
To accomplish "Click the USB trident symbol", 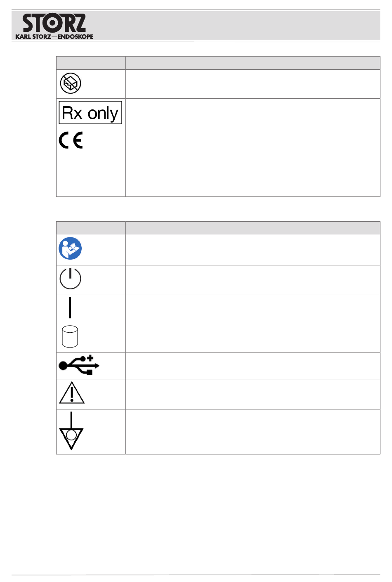I will [x=79, y=365].
